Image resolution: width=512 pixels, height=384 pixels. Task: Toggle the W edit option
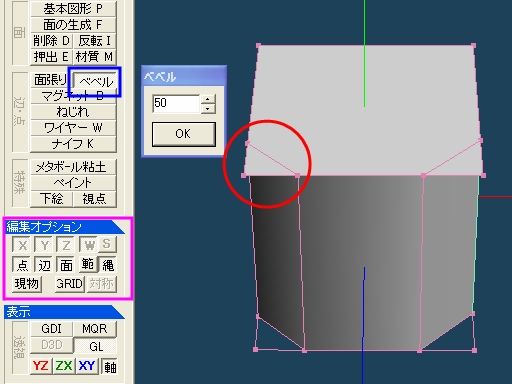point(88,245)
